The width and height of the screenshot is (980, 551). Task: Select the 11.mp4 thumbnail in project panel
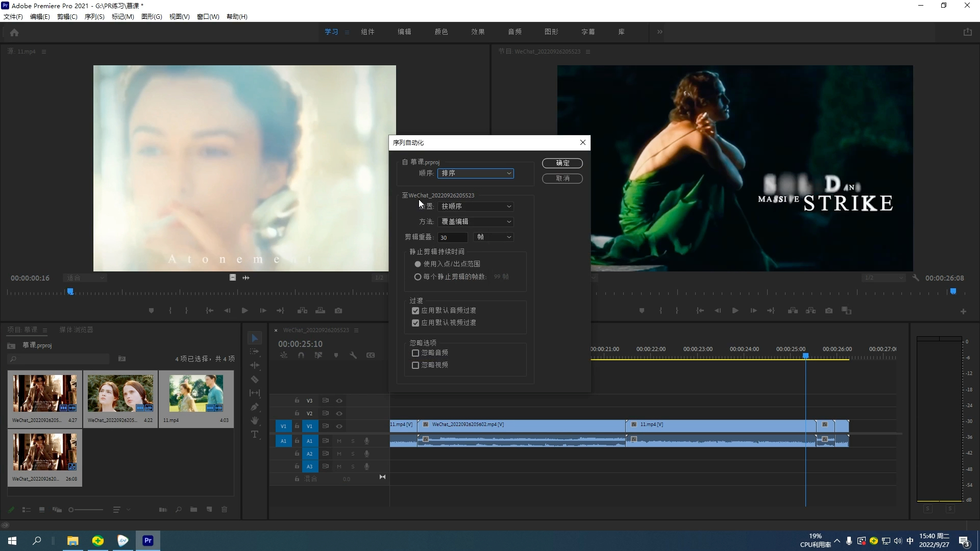(x=196, y=399)
